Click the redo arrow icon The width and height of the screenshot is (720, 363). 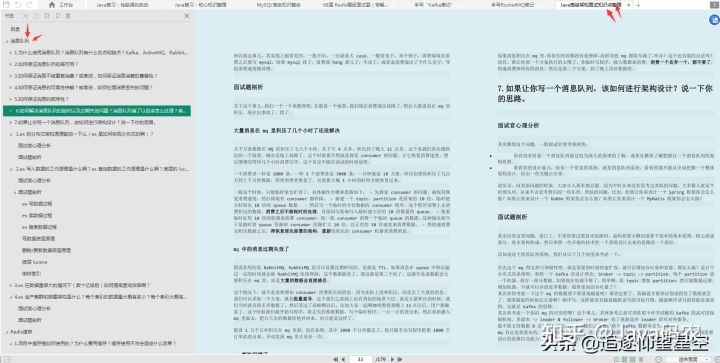[x=29, y=5]
